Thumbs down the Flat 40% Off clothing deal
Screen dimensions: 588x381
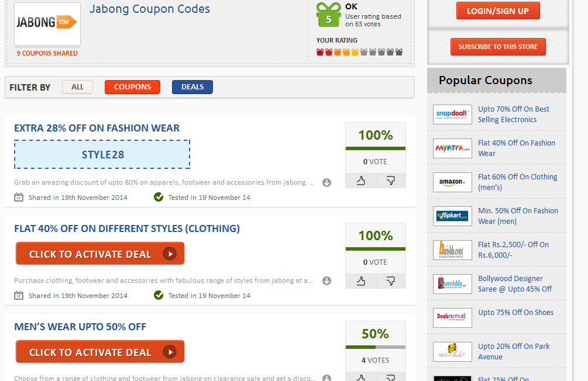click(391, 281)
